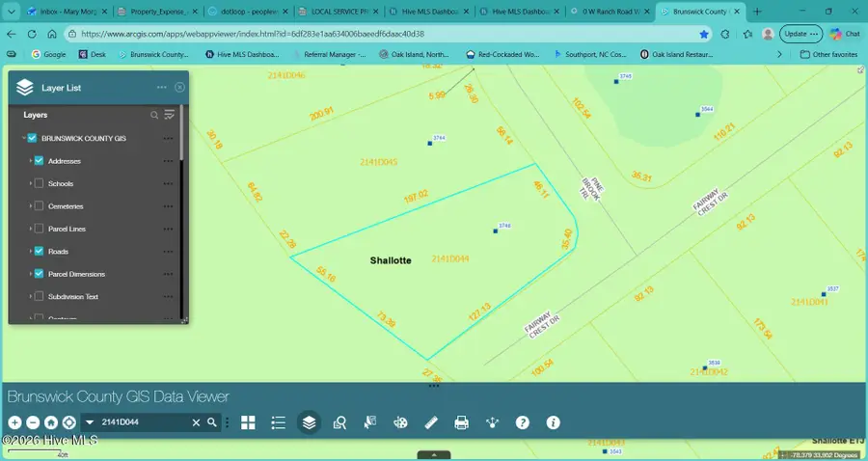The image size is (868, 461).
Task: Open the help question mark icon
Action: pos(523,422)
